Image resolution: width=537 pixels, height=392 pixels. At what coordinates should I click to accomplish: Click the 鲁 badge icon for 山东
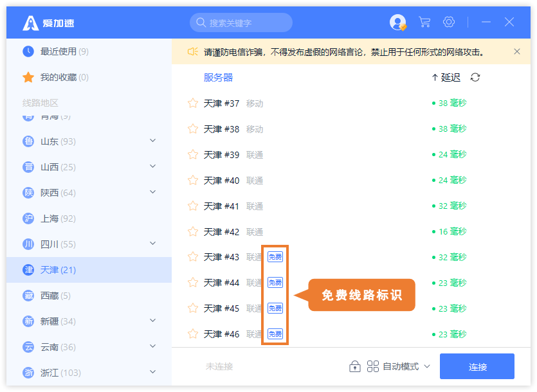tap(28, 141)
